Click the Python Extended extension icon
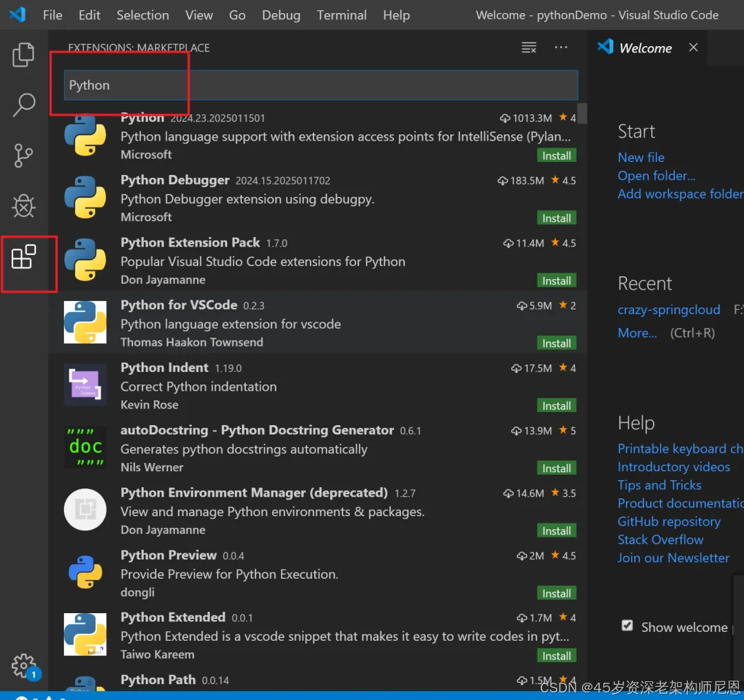Screen dimensions: 744x700 [x=85, y=635]
